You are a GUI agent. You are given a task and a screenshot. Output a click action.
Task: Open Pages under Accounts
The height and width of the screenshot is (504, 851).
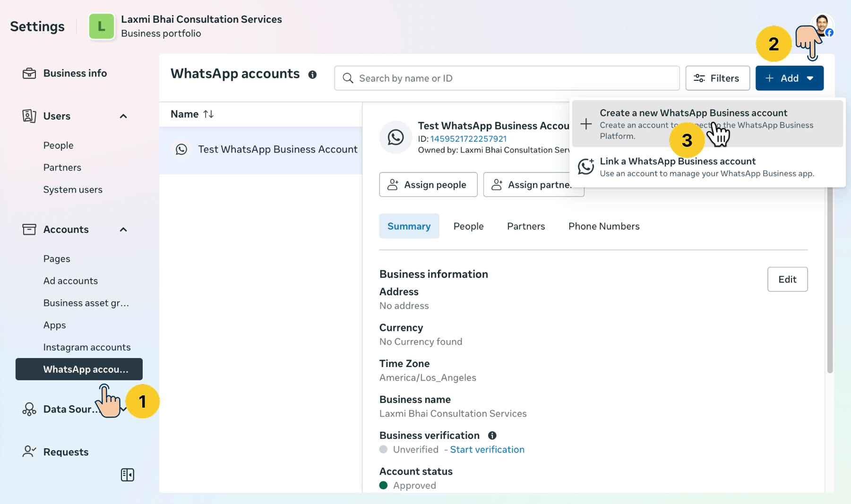[57, 259]
